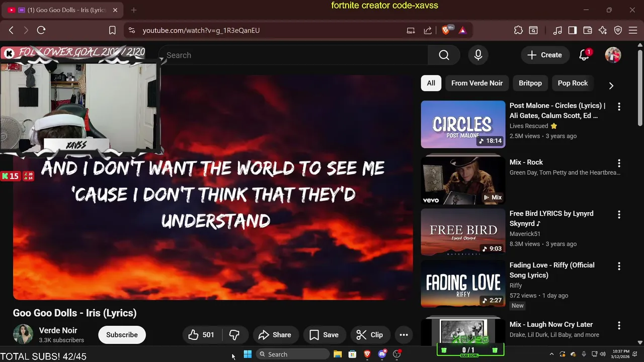644x362 pixels.
Task: Click the YouTube magnifier search button
Action: tap(444, 55)
